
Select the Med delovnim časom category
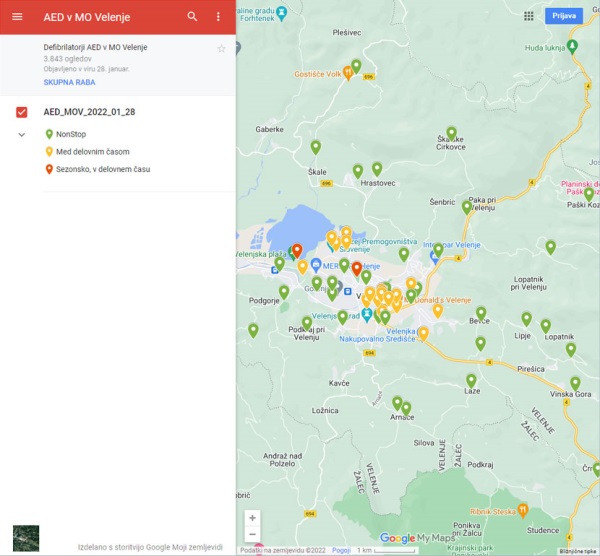(x=92, y=152)
